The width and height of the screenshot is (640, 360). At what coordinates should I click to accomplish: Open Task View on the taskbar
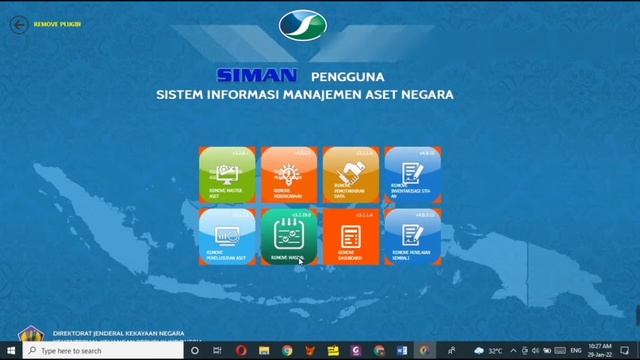(x=217, y=351)
